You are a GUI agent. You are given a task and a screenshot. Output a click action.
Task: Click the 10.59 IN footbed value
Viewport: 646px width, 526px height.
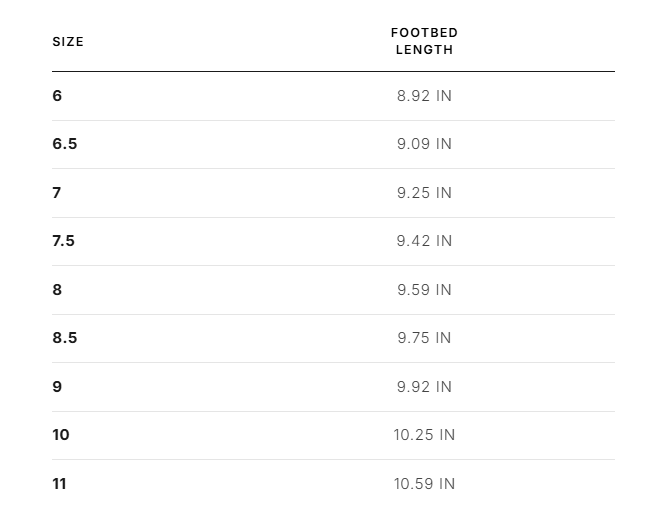click(424, 484)
